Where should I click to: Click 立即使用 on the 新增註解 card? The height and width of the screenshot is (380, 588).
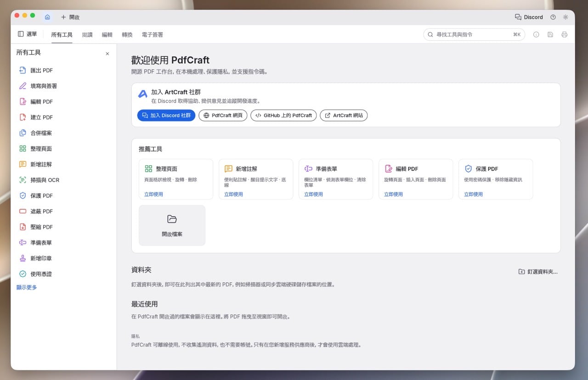click(233, 194)
